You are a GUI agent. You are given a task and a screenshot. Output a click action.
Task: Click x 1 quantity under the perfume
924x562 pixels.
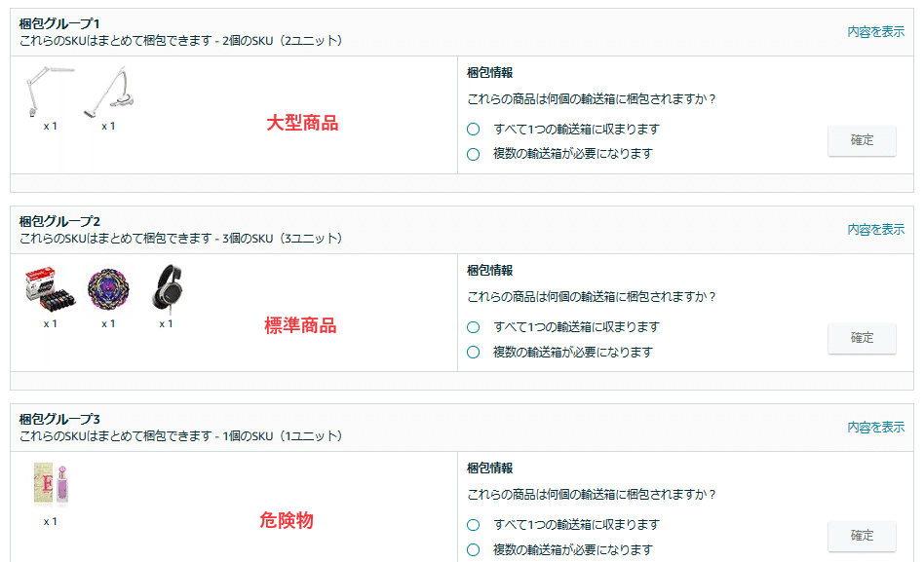pos(50,521)
